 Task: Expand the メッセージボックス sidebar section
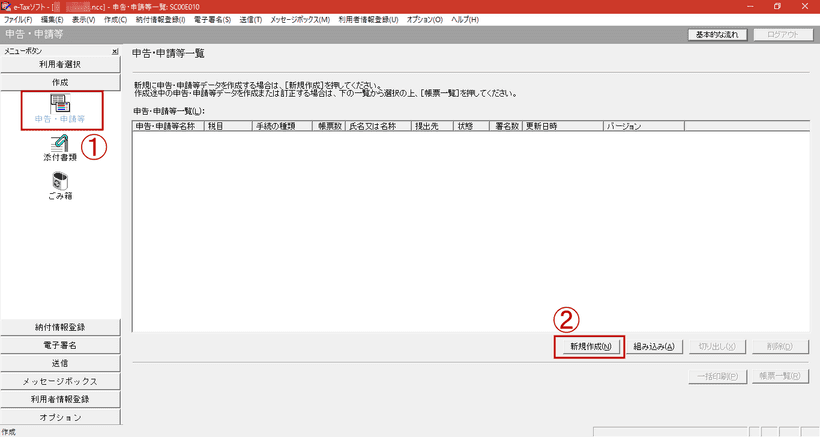coord(60,381)
